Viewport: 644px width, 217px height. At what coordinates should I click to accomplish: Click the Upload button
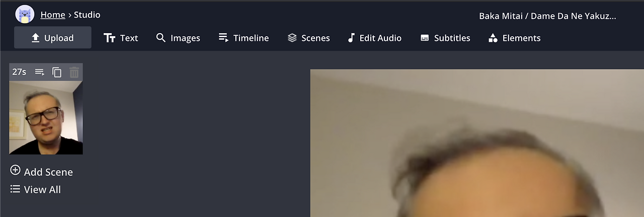point(53,38)
